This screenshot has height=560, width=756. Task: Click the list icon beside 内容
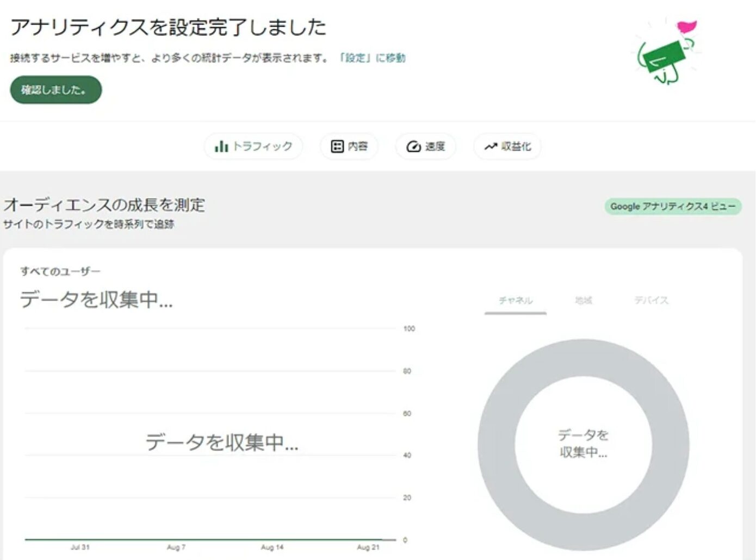tap(337, 146)
